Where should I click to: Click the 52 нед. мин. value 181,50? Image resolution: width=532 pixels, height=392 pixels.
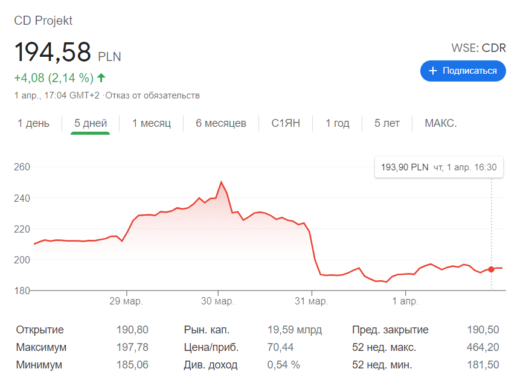(483, 365)
